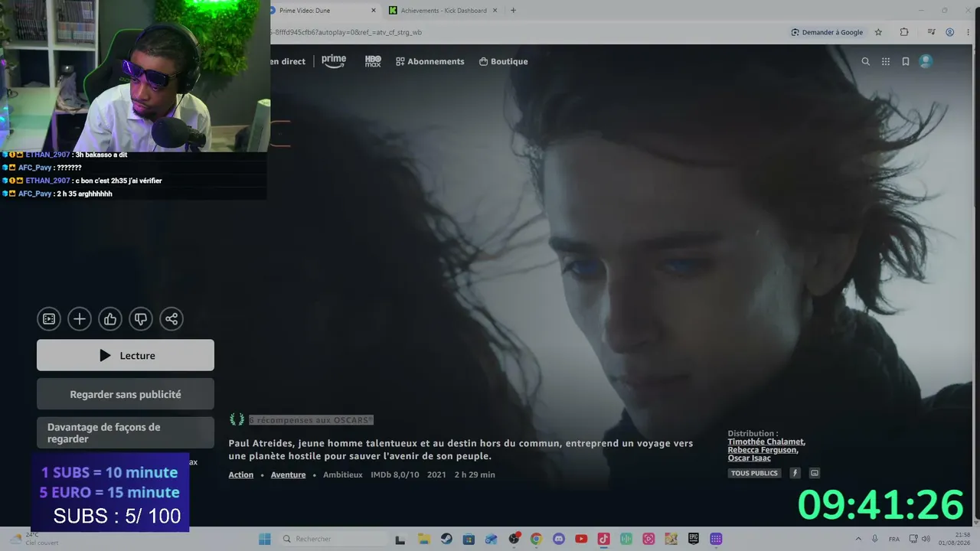980x551 pixels.
Task: Switch to Google Chrome in the taskbar
Action: coord(536,539)
